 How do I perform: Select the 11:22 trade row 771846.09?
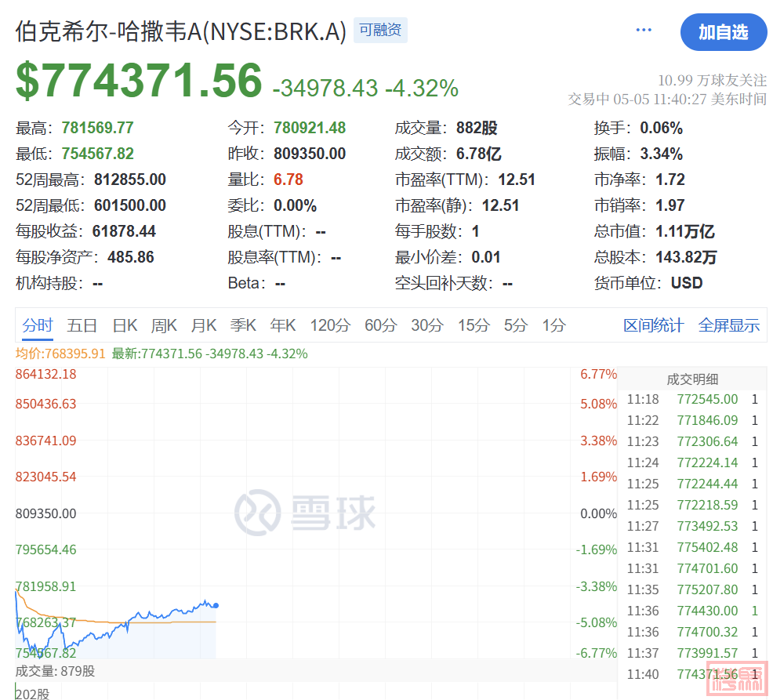tap(692, 420)
